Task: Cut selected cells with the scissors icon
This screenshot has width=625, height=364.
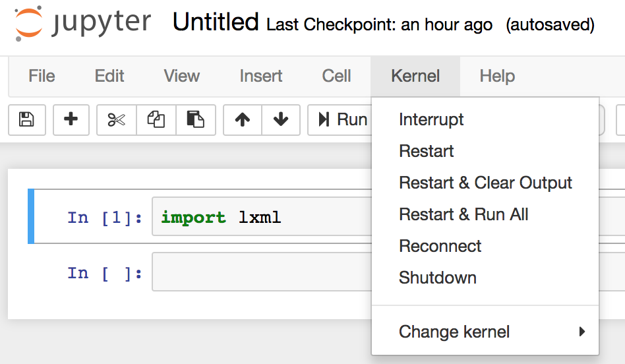Action: tap(117, 119)
